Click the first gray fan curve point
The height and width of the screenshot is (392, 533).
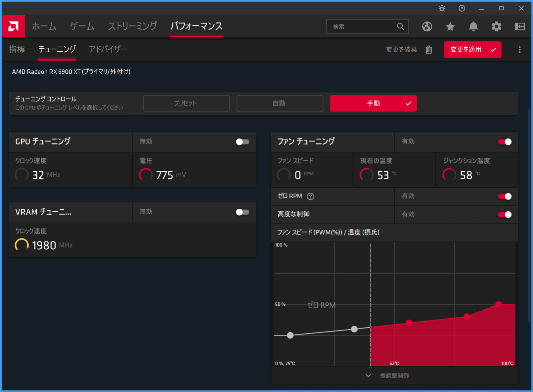click(290, 335)
